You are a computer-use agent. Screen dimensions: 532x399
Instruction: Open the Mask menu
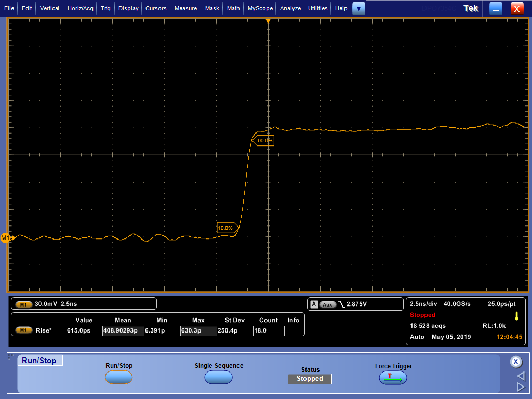point(212,8)
